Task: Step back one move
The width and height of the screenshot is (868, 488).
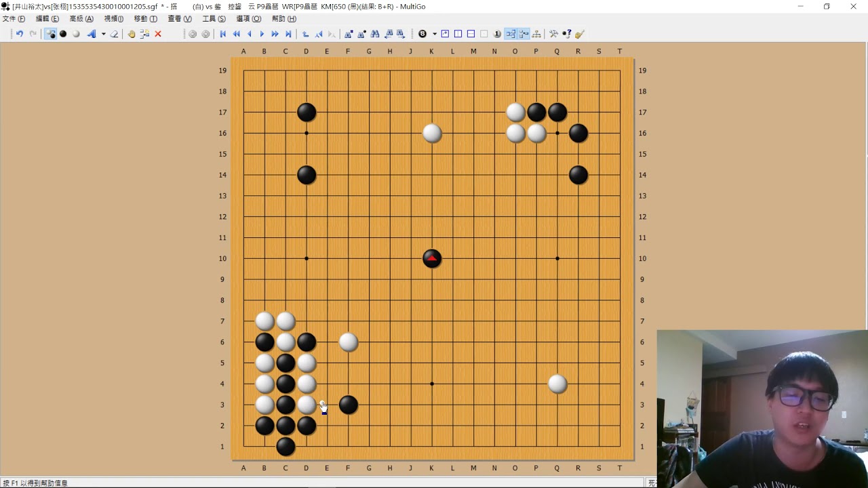Action: click(250, 34)
